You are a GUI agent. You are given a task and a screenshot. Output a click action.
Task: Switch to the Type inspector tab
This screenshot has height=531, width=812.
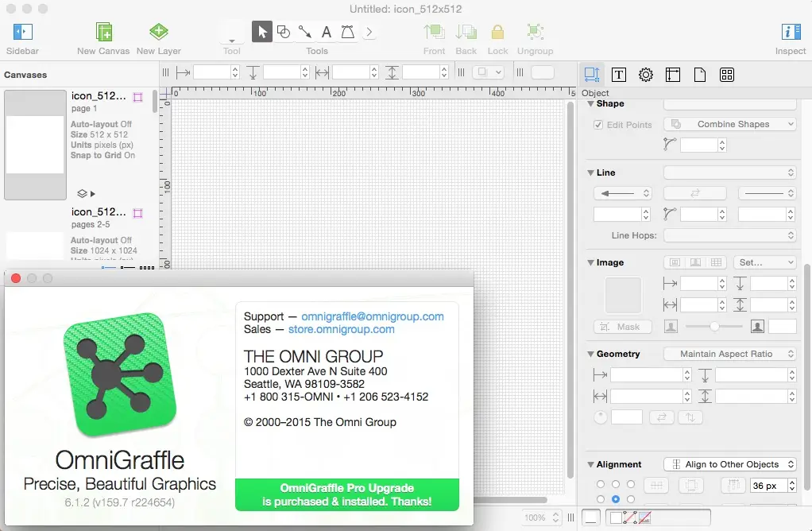click(618, 75)
